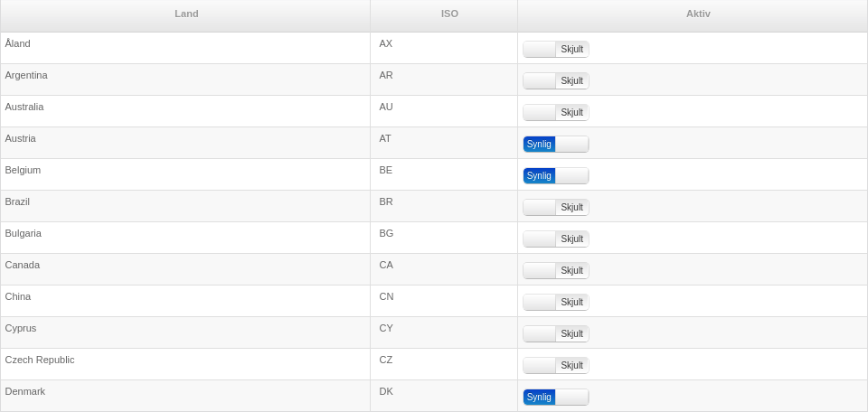Viewport: 868px width, 412px height.
Task: Switch Canada's toggle to visible
Action: [555, 270]
